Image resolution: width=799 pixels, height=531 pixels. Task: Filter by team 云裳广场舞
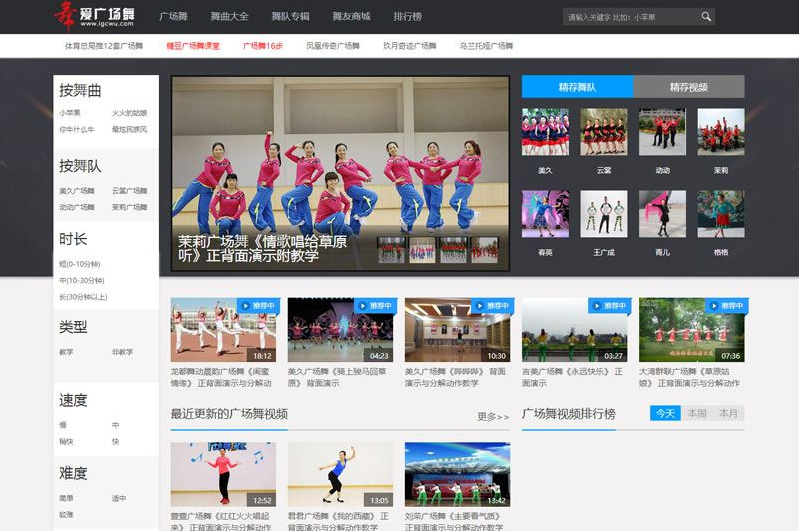pos(129,191)
